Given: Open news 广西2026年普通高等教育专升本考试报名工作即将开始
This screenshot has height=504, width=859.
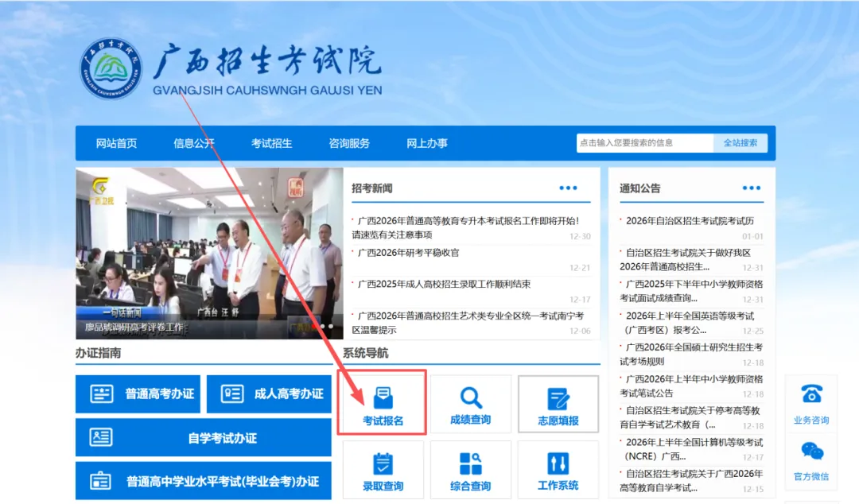Looking at the screenshot, I should point(465,227).
